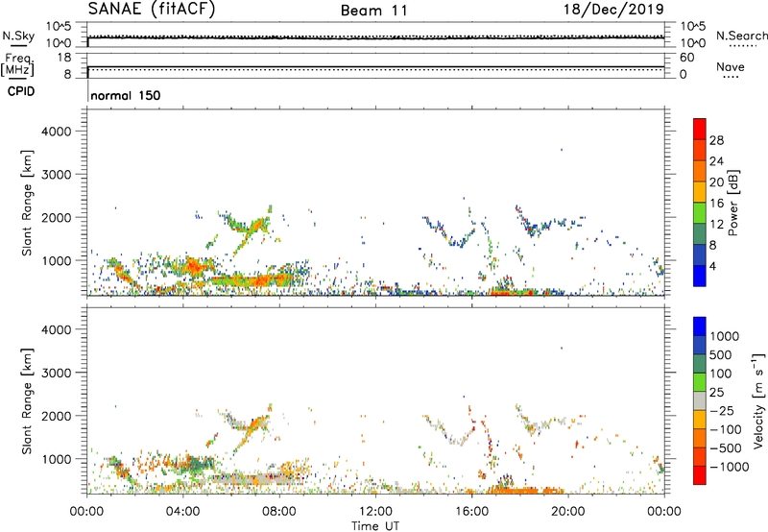This screenshot has height=532, width=768.
Task: Click the Time UT axis title
Action: [x=375, y=526]
